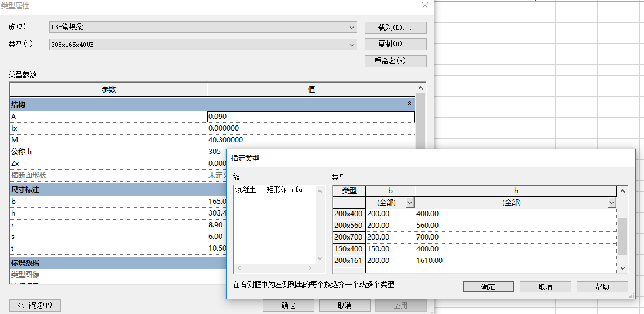The image size is (644, 314).
Task: Select the M value 40.300000
Action: coord(311,140)
